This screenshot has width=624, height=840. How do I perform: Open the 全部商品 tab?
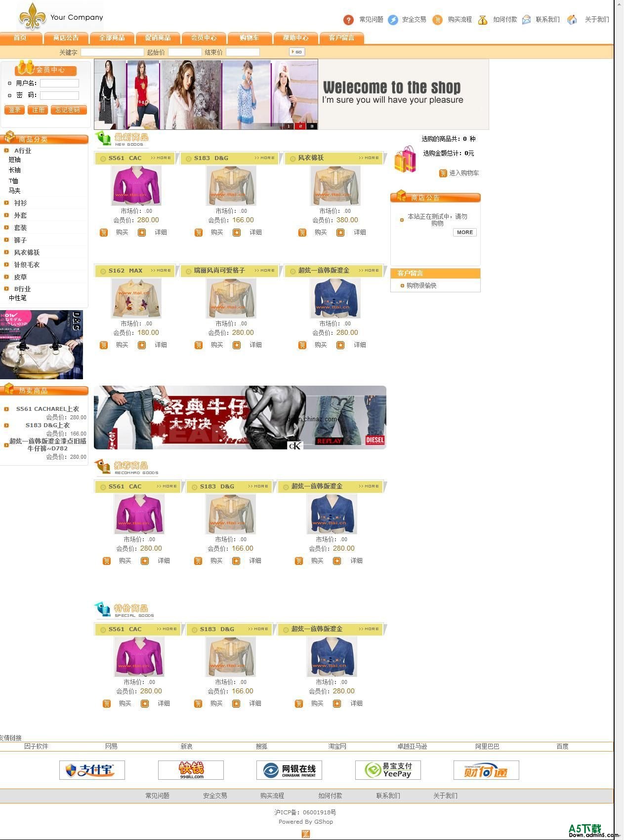(112, 38)
